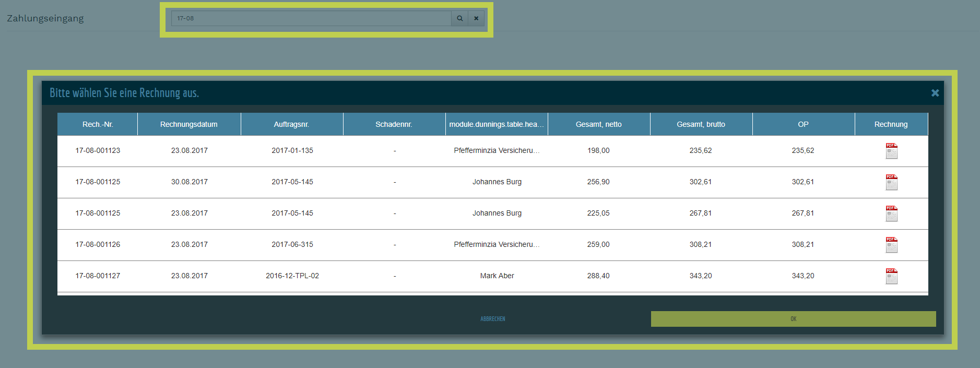
Task: Open PDF for invoice dated 30.08.2017
Action: pos(891,182)
